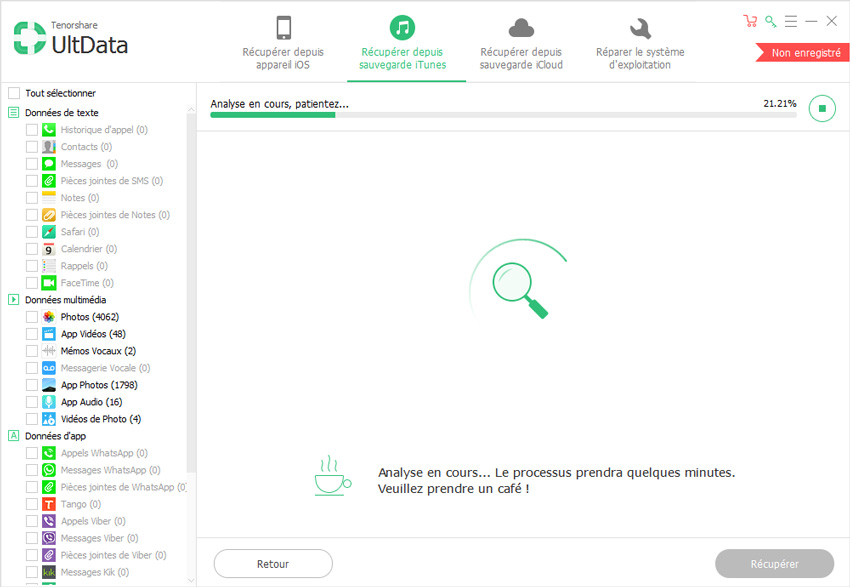Click the Retour button
Image resolution: width=850 pixels, height=587 pixels.
[273, 564]
